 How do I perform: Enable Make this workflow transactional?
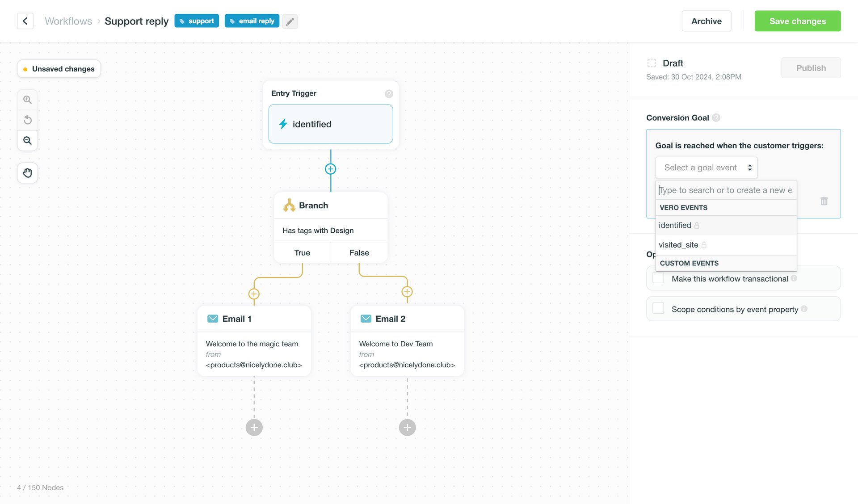[658, 278]
